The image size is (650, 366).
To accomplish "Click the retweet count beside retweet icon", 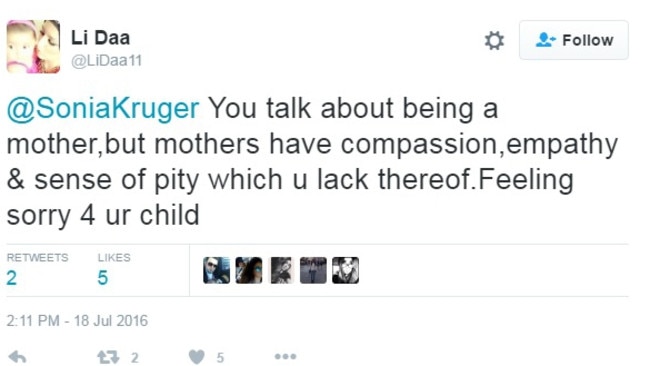I will point(135,358).
